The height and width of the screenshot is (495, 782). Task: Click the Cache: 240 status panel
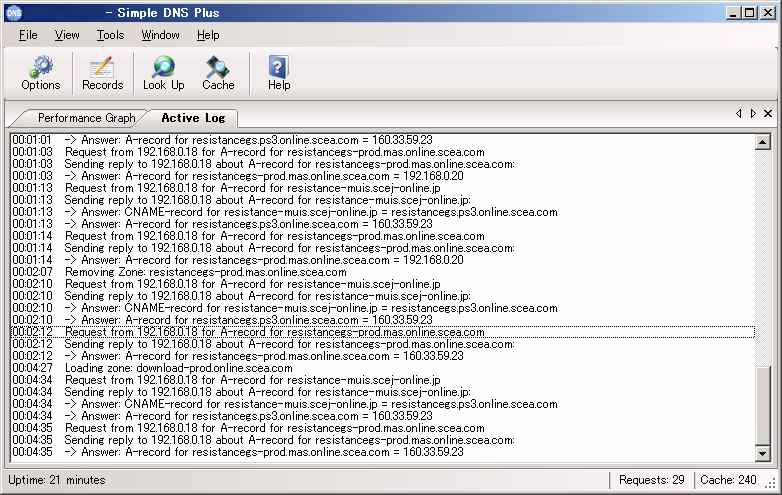(x=728, y=480)
